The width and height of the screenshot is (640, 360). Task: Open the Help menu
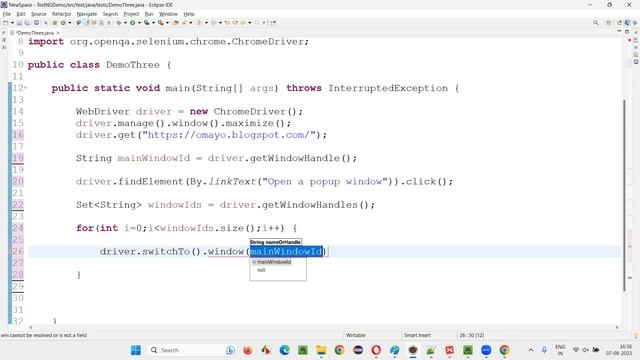point(189,14)
